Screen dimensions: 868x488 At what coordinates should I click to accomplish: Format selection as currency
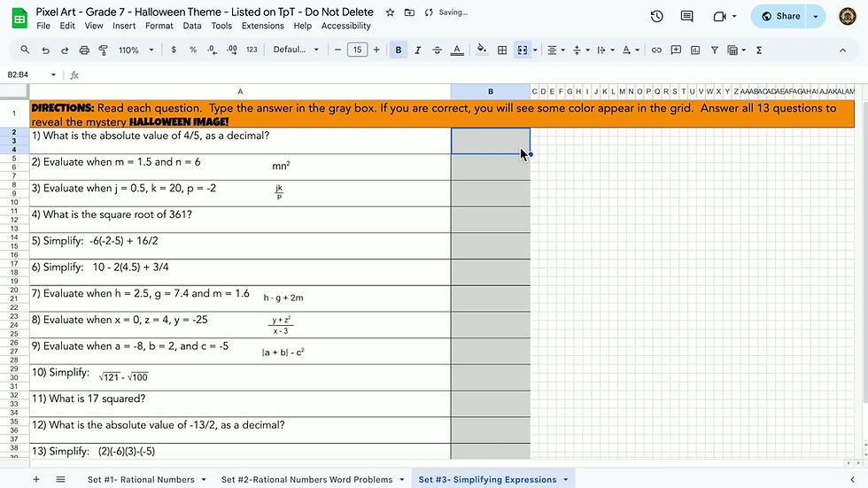tap(174, 50)
